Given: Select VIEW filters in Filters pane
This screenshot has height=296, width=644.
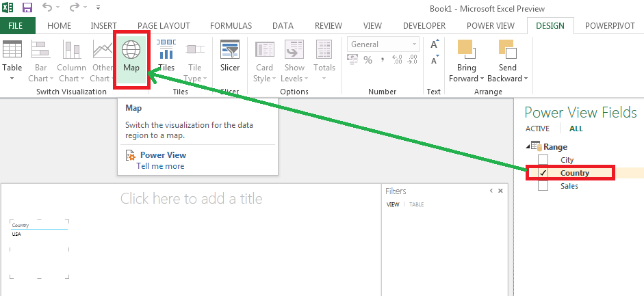Looking at the screenshot, I should click(393, 204).
